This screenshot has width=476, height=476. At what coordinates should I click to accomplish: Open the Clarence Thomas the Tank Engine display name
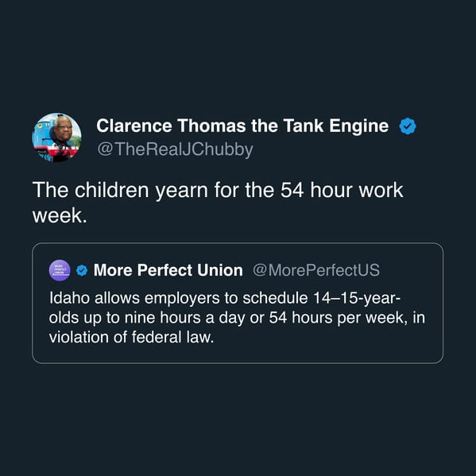tap(242, 126)
